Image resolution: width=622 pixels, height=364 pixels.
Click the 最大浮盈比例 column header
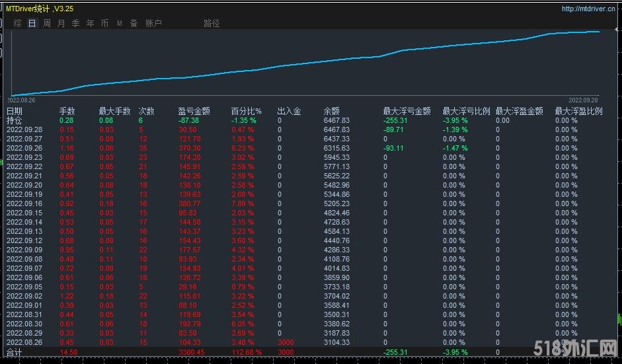point(579,111)
